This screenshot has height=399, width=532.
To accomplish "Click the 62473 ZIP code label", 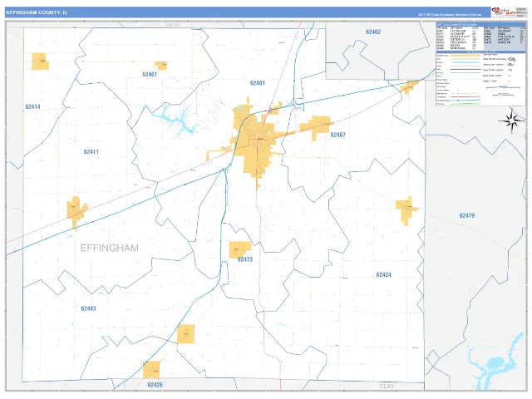I will pyautogui.click(x=245, y=259).
